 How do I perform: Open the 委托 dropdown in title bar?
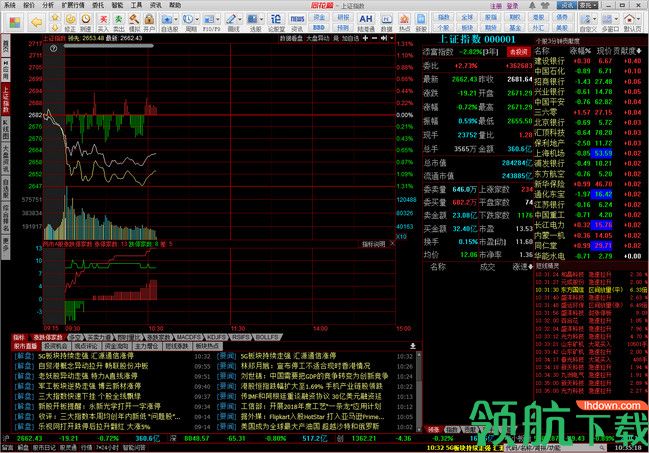point(588,5)
